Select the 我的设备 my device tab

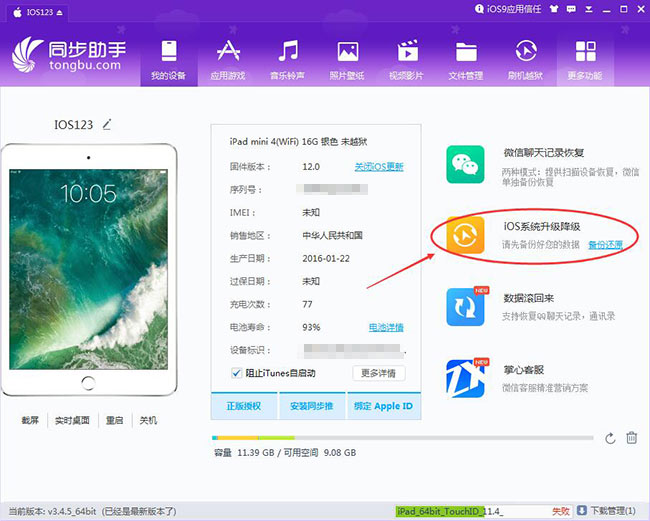tap(169, 59)
